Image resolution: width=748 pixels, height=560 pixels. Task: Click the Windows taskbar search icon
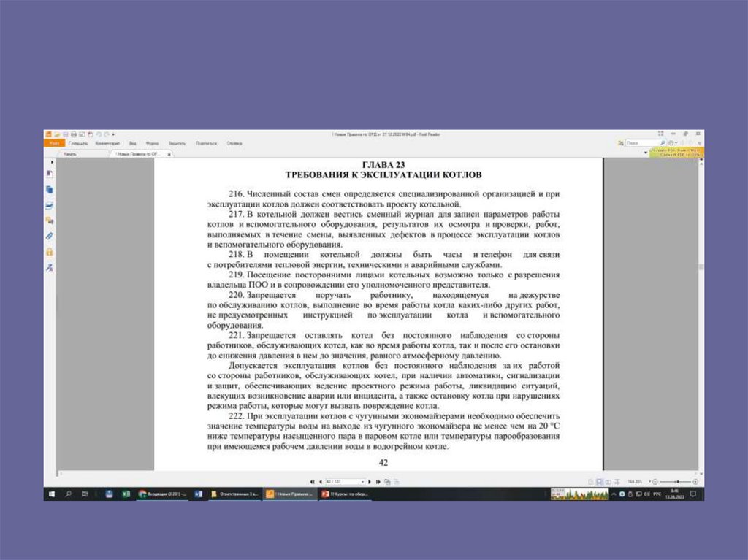coord(68,494)
